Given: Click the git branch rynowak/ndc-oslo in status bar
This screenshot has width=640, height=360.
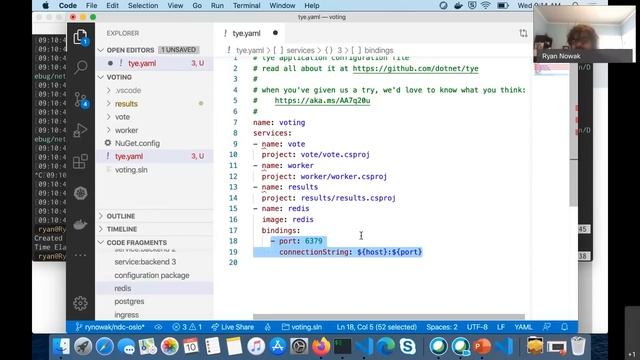Looking at the screenshot, I should 110,327.
